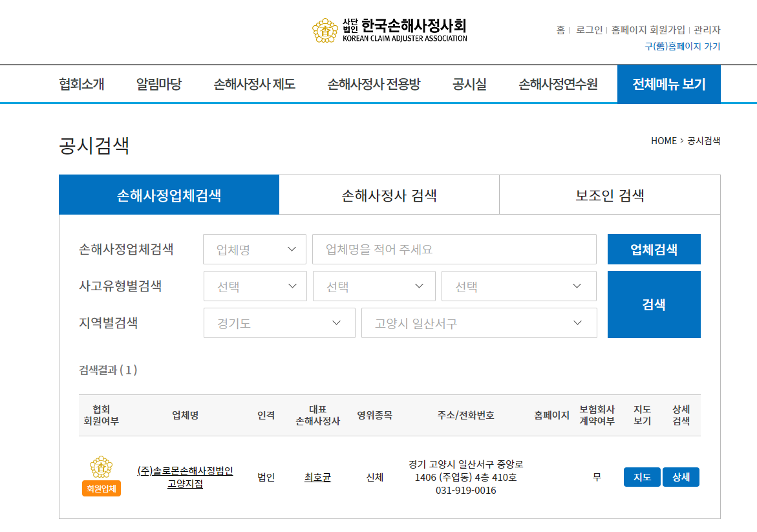Expand first 사고유형별검색 선택 dropdown
This screenshot has height=532, width=757.
pyautogui.click(x=255, y=286)
